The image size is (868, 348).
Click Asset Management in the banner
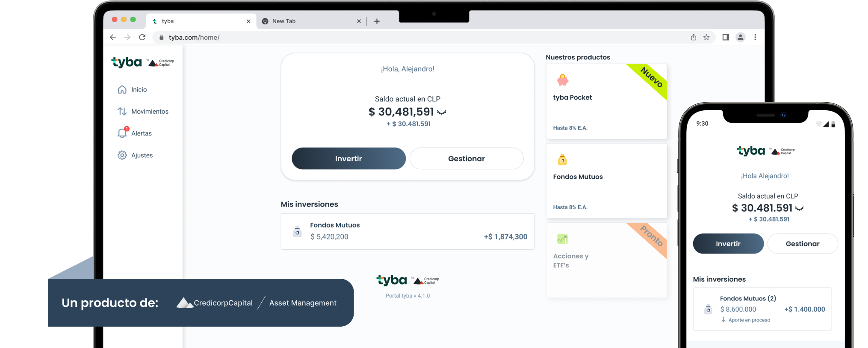303,303
